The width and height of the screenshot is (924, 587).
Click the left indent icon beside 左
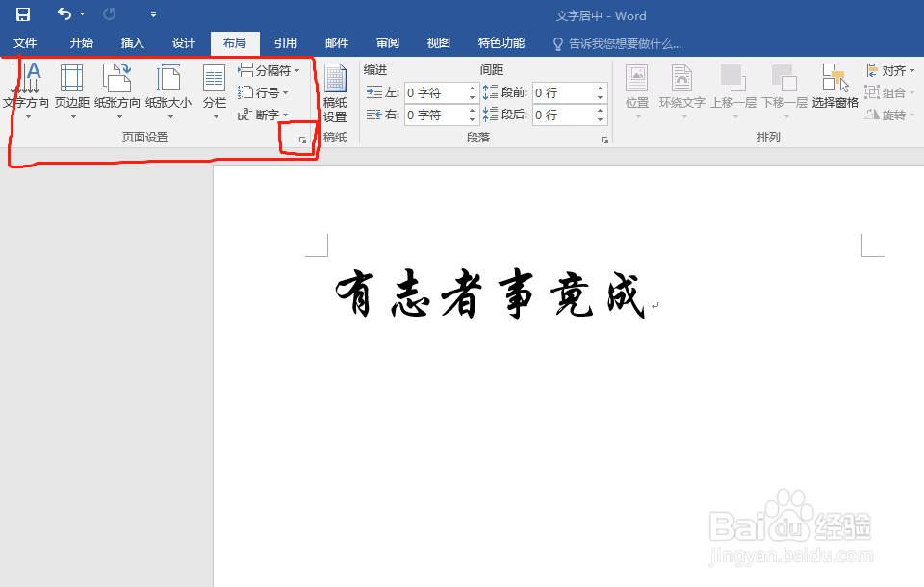point(374,92)
